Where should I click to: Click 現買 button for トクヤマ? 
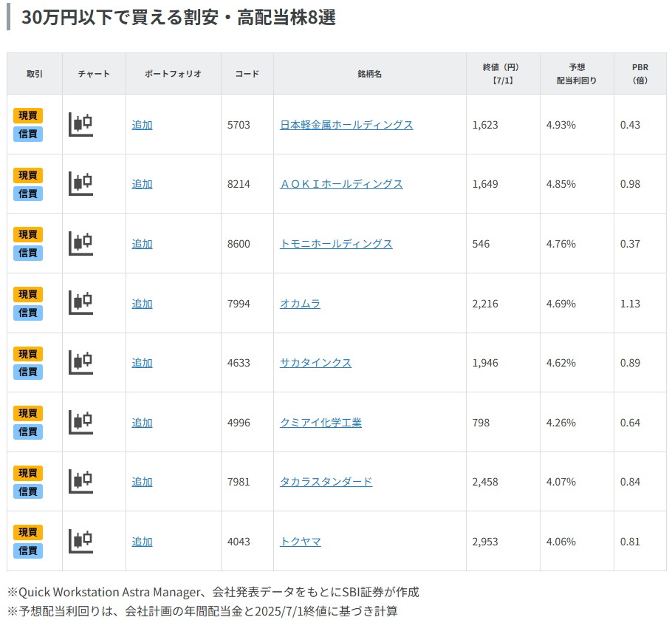point(28,532)
